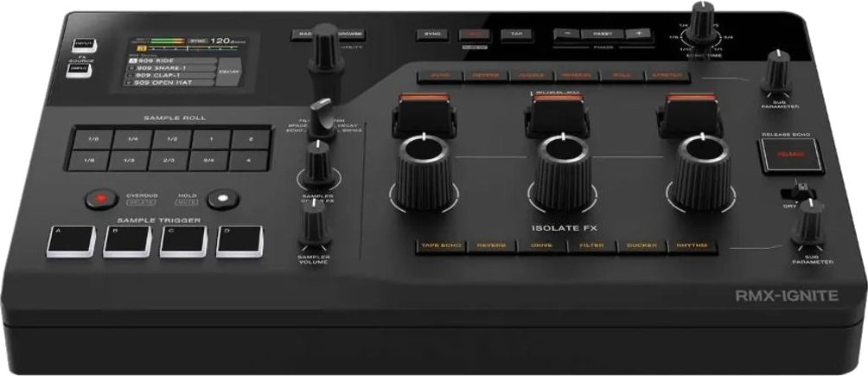
Task: Select the 909 CLAP-1 sample row
Action: 169,74
